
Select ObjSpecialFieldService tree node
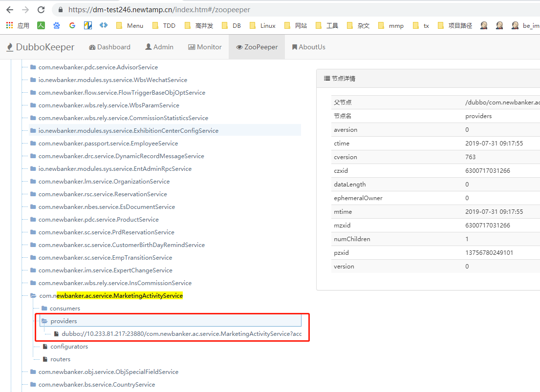coord(108,372)
